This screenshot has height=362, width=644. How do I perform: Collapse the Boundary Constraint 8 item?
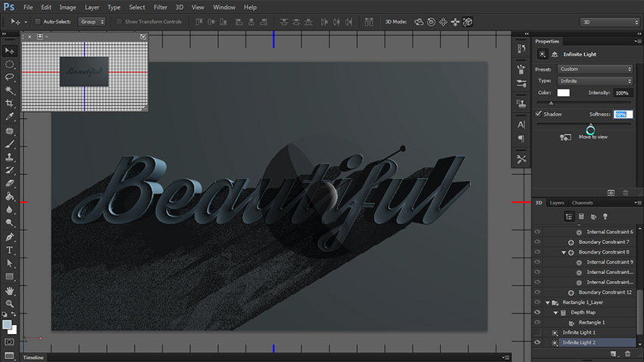point(564,252)
